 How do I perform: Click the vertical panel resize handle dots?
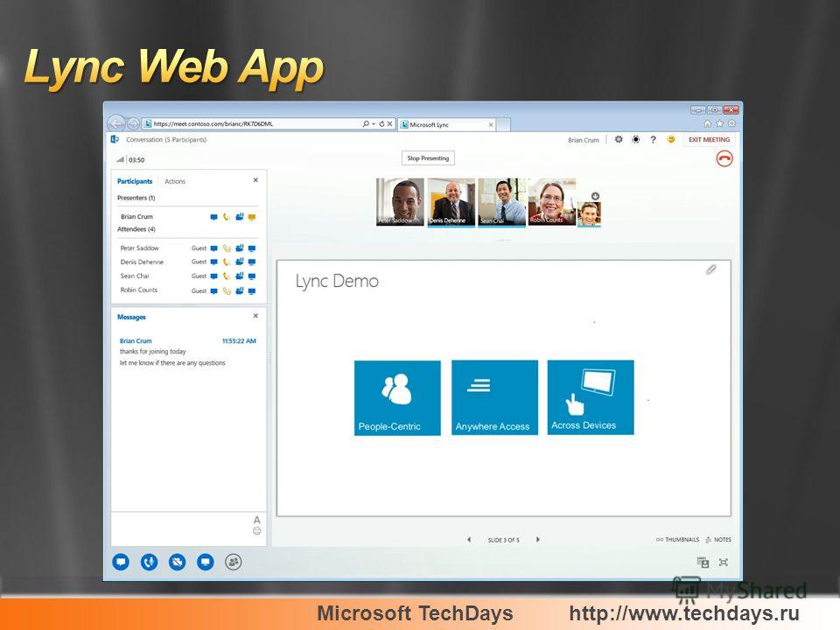269,358
